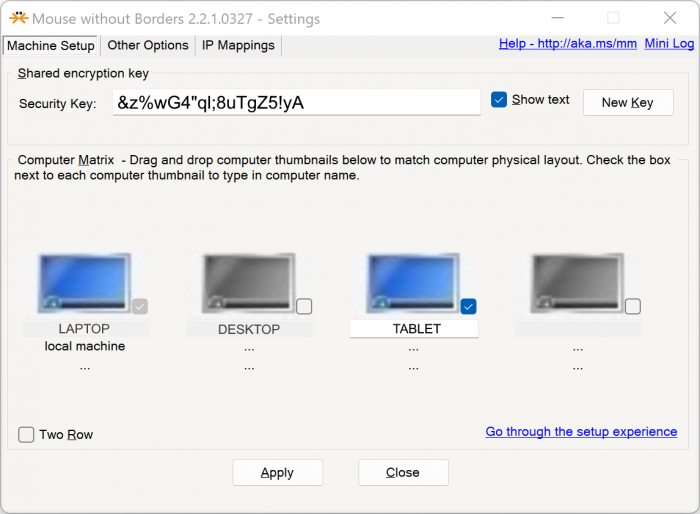The width and height of the screenshot is (700, 514).
Task: Click the 'Shared encryption key' group title
Action: click(83, 73)
